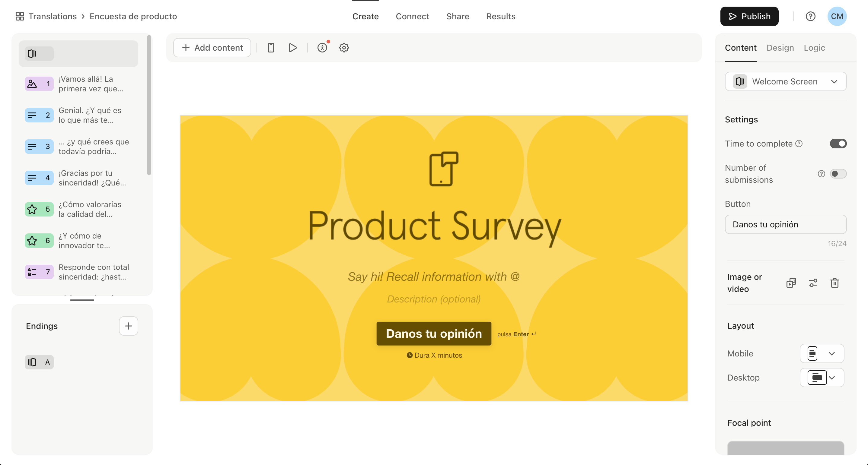Switch to the Share tab
This screenshot has height=465, width=868.
coord(458,16)
